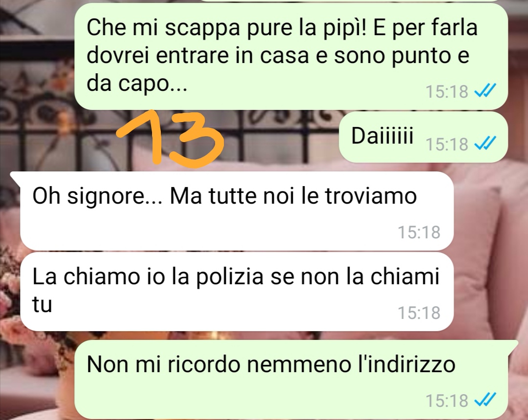The image size is (528, 420).
Task: Select the 'Oh signore... Ma tutte noi' message
Action: click(x=237, y=211)
